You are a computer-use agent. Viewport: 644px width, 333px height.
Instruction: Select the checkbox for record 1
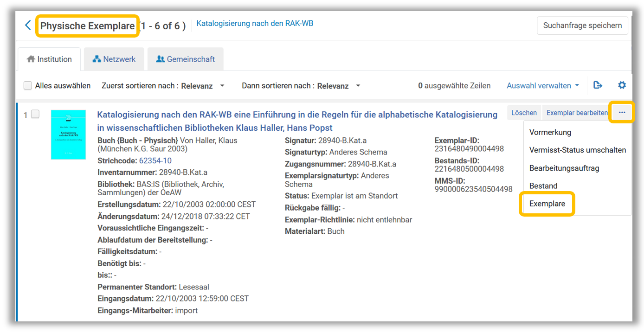(35, 115)
